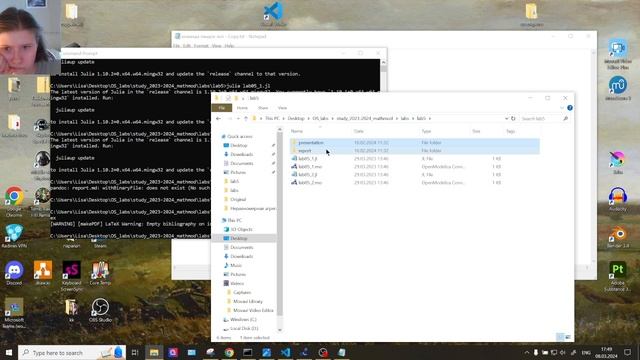
Task: Open Google Chrome desktop icon
Action: coord(14,201)
